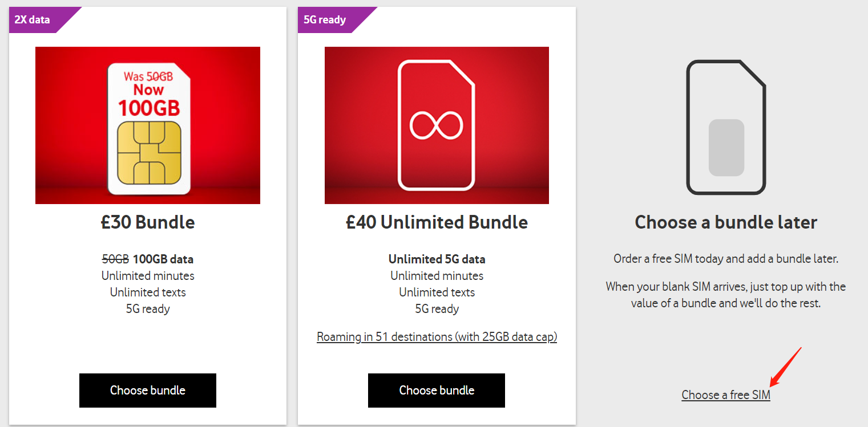Select the Choose a bundle later heading
This screenshot has width=868, height=427.
(726, 222)
